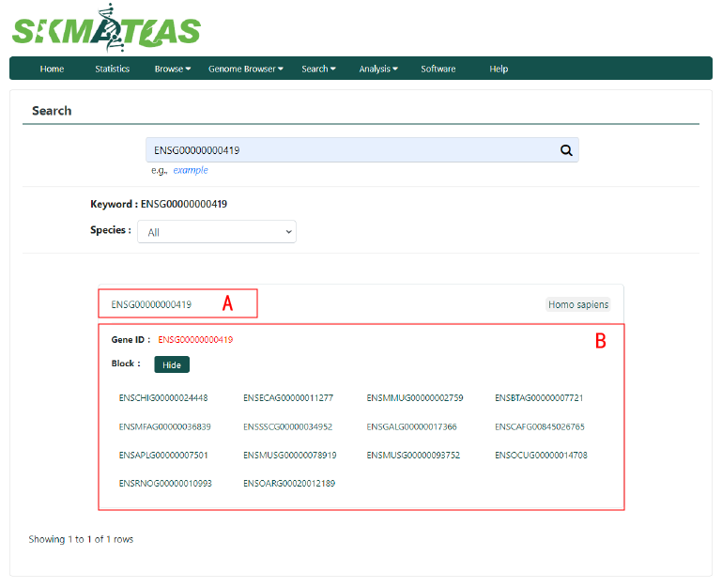The width and height of the screenshot is (722, 588).
Task: Open the red Gene ID ENSG00000000419 link
Action: (195, 340)
